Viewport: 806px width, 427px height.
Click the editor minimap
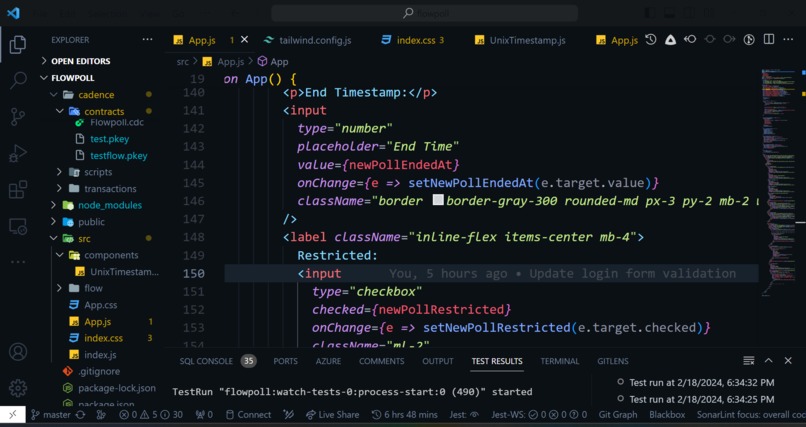779,180
